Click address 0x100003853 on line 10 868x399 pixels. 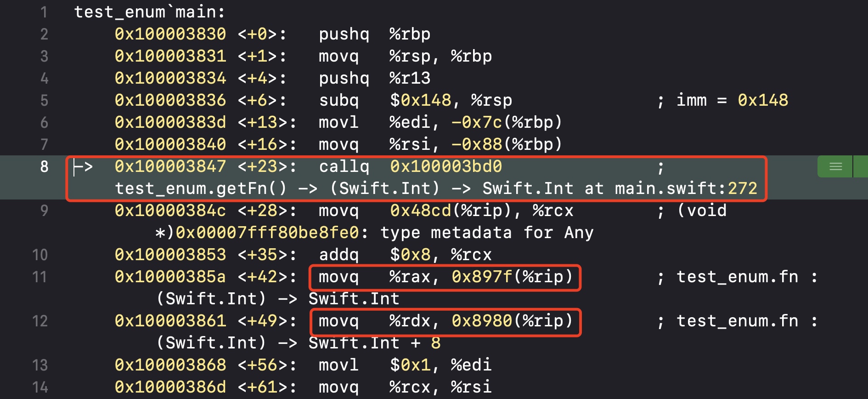pyautogui.click(x=170, y=255)
